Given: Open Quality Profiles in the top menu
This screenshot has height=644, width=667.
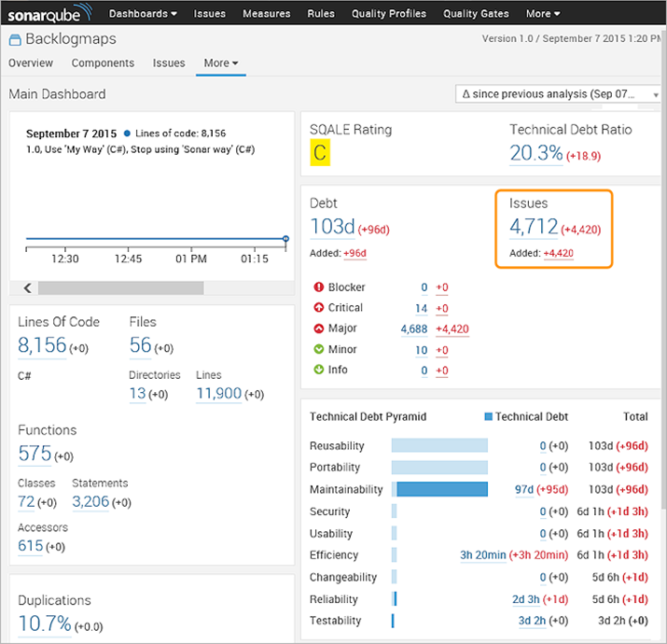Looking at the screenshot, I should 389,14.
